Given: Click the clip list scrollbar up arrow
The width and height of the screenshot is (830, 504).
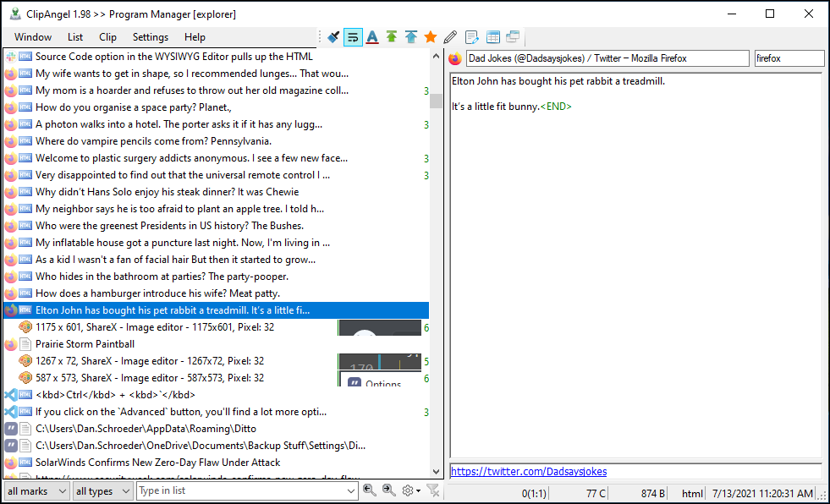Looking at the screenshot, I should 437,56.
